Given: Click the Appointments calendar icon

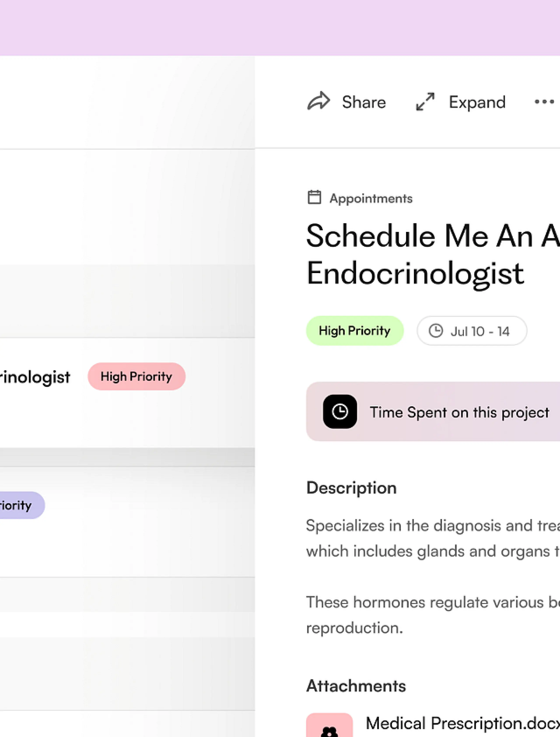Looking at the screenshot, I should pos(314,197).
